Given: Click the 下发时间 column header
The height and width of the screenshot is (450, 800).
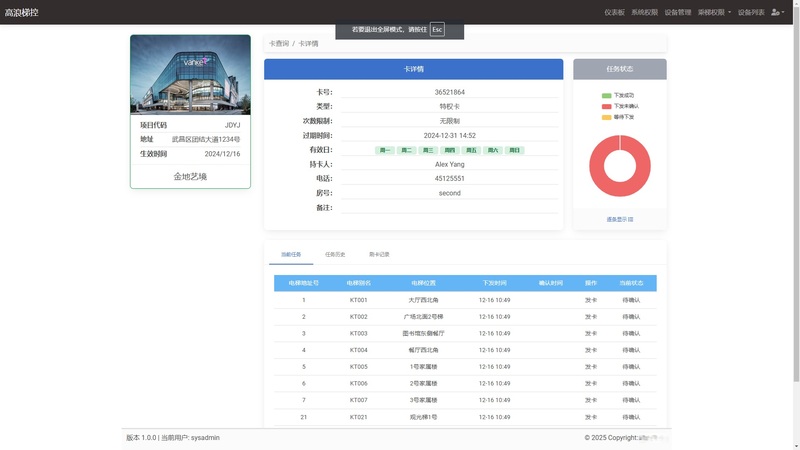Looking at the screenshot, I should (x=494, y=283).
